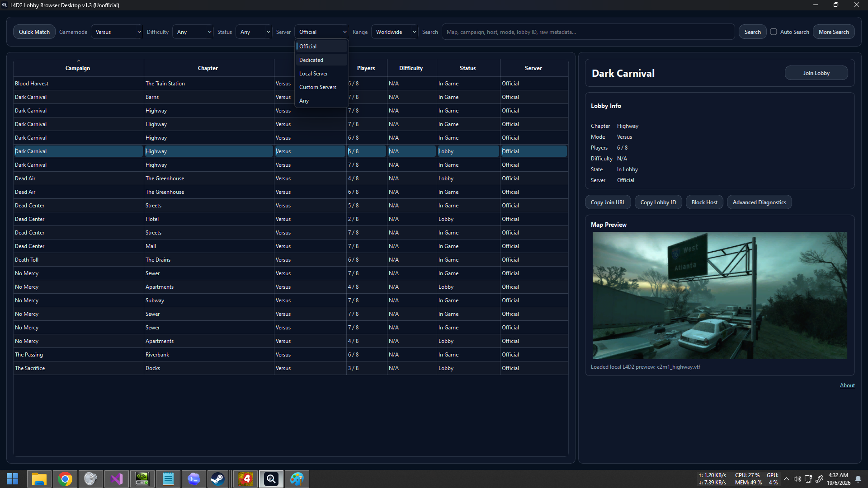Open Windows Start menu
The image size is (868, 488).
point(13,479)
